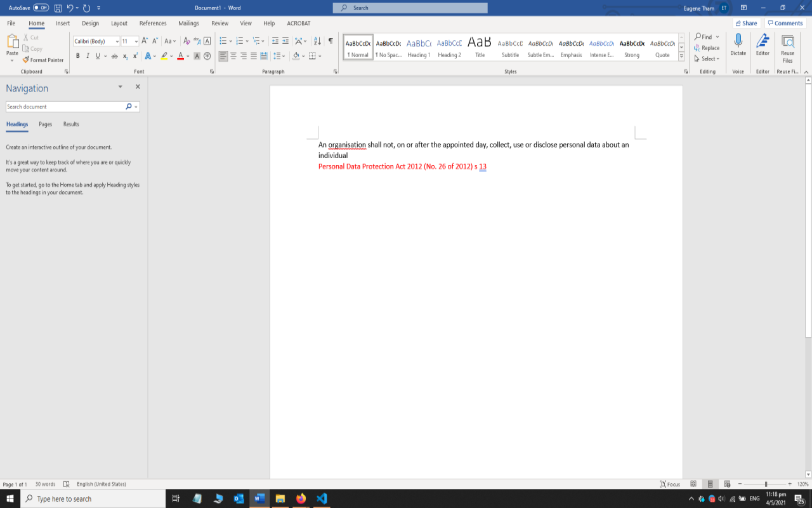Screen dimensions: 812x508
Task: Open the Change Case Aa dropdown
Action: click(170, 41)
